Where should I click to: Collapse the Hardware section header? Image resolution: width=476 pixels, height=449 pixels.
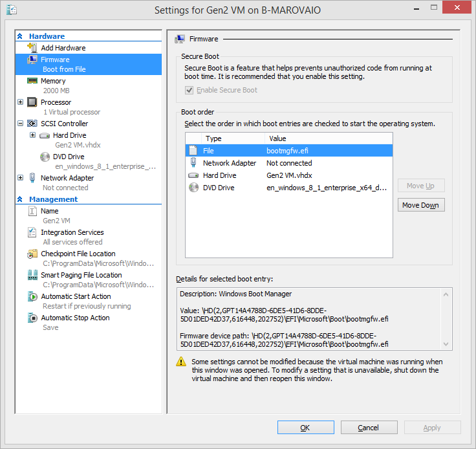click(20, 36)
